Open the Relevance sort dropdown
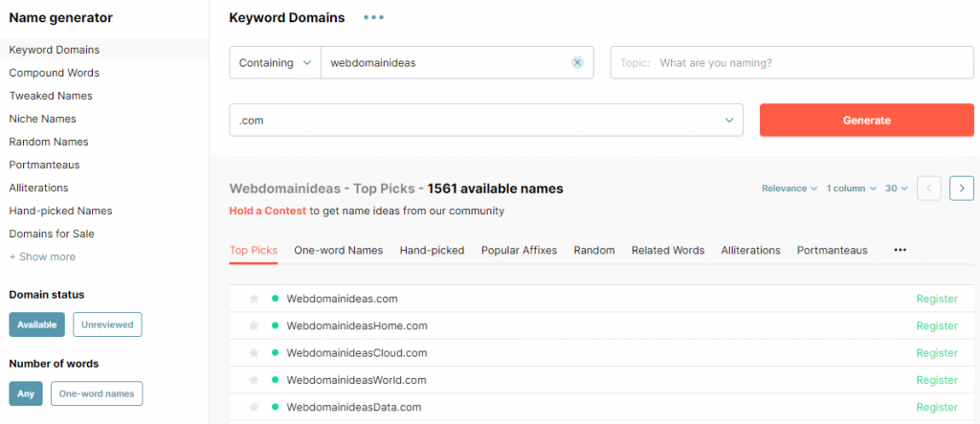This screenshot has width=980, height=424. (x=789, y=189)
